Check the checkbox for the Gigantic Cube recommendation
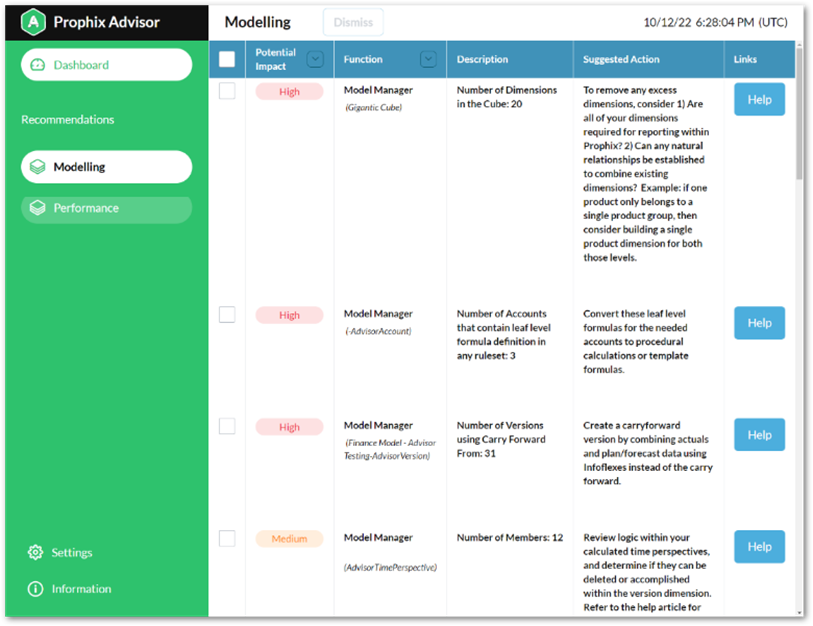The height and width of the screenshot is (626, 813). pyautogui.click(x=227, y=91)
